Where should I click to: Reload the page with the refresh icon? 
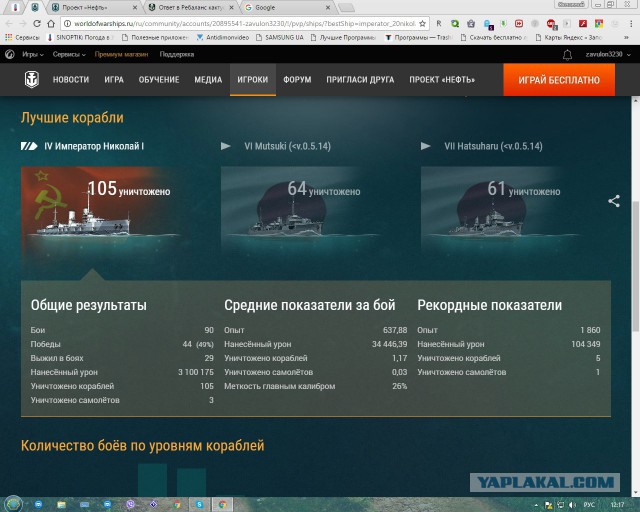click(x=37, y=24)
